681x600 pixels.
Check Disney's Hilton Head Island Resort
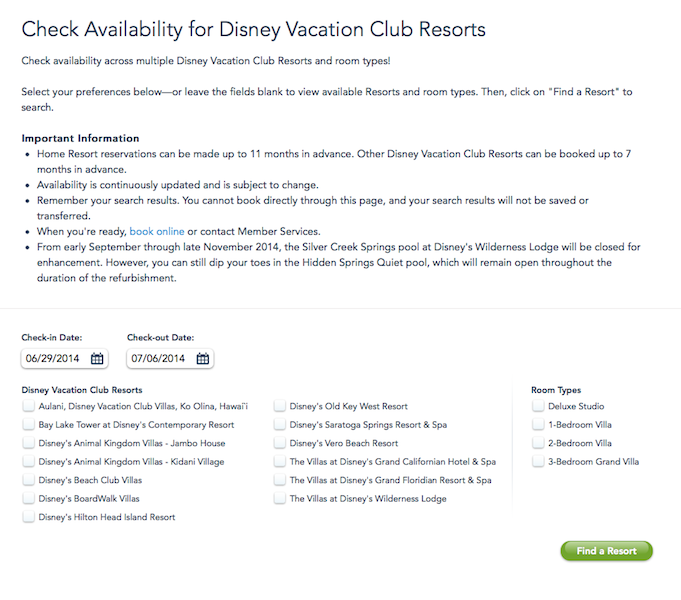coord(29,517)
